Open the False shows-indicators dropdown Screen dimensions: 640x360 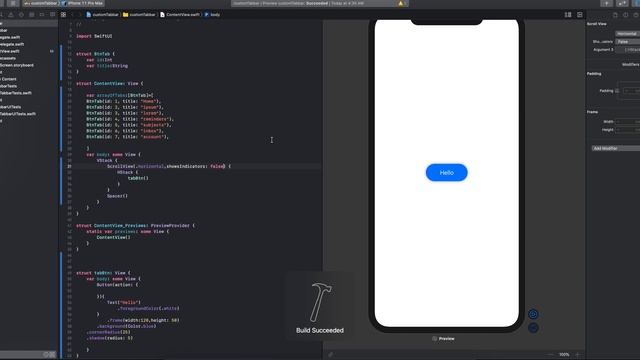pos(627,42)
